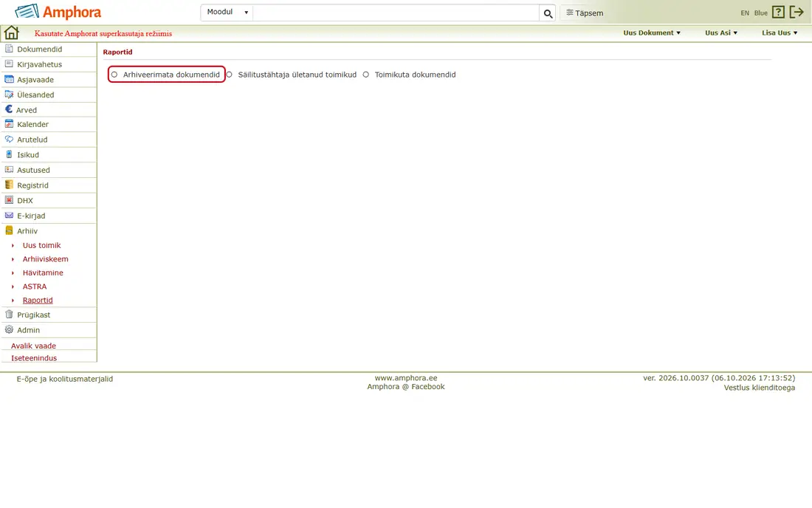This screenshot has width=812, height=508.
Task: Click the DHX sidebar icon
Action: (9, 200)
